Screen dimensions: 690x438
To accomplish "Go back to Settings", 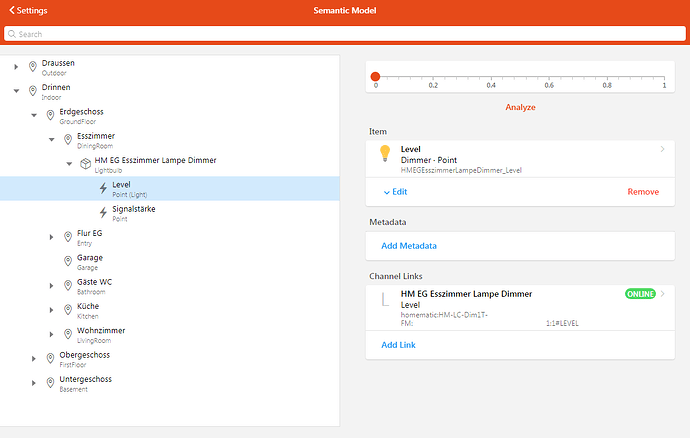I will point(27,10).
